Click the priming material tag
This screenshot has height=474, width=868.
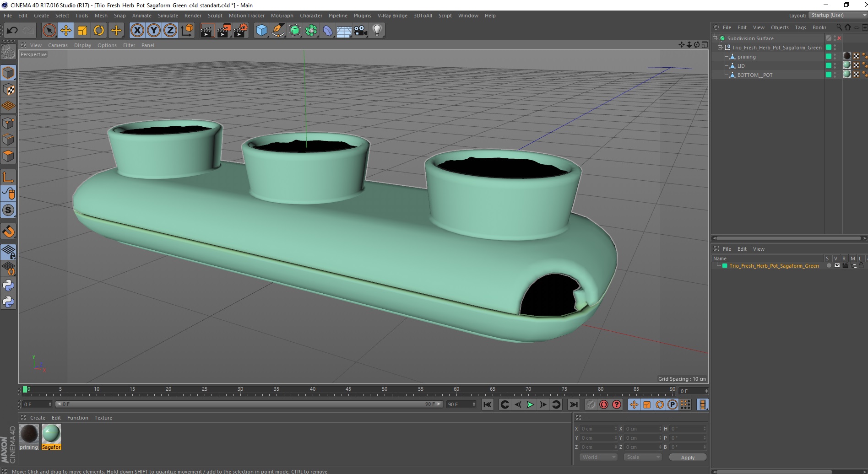(x=847, y=56)
